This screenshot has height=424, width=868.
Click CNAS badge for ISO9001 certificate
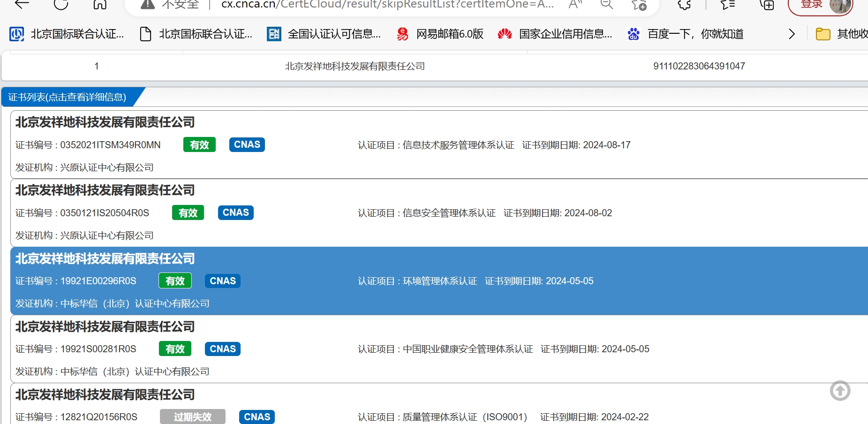[x=257, y=416]
